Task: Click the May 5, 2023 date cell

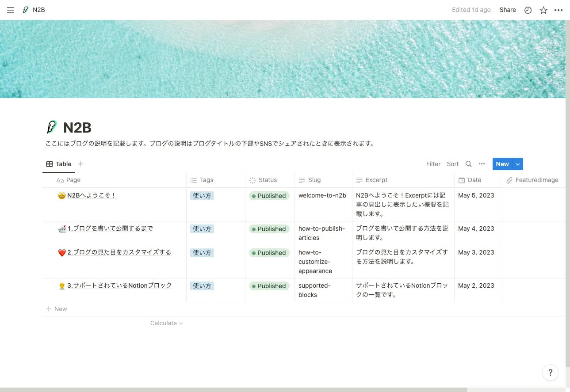Action: (478, 205)
